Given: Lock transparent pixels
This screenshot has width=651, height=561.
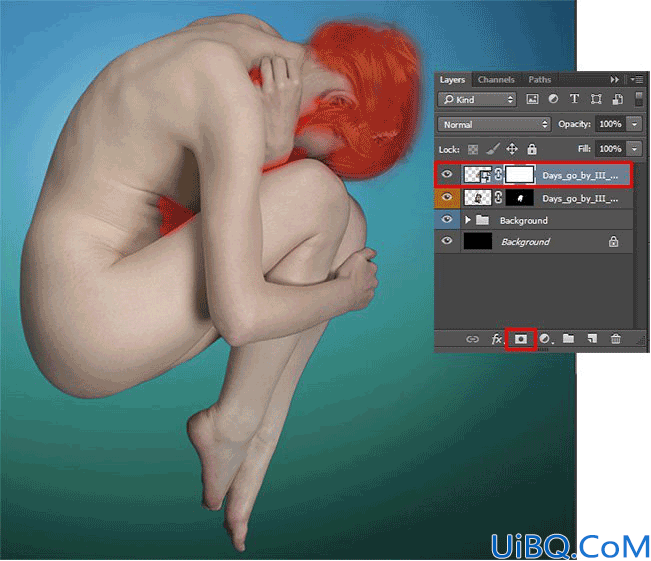Looking at the screenshot, I should [473, 149].
